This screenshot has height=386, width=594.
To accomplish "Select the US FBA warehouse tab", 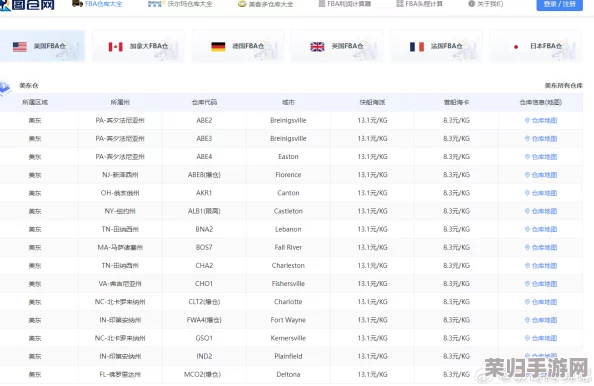I will (x=42, y=46).
